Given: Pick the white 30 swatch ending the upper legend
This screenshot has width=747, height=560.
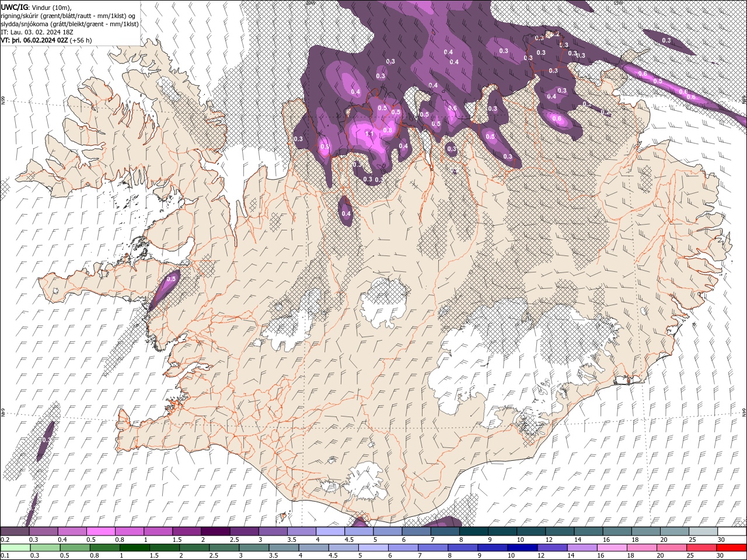Looking at the screenshot, I should (731, 531).
